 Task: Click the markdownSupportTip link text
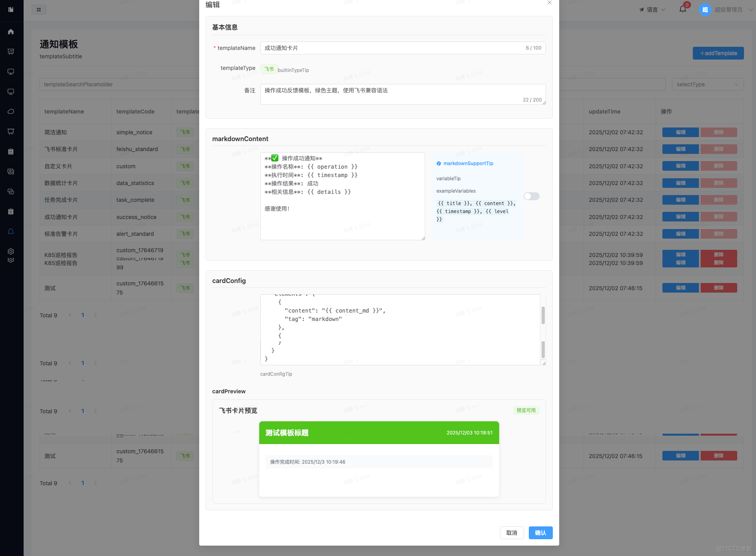tap(468, 163)
